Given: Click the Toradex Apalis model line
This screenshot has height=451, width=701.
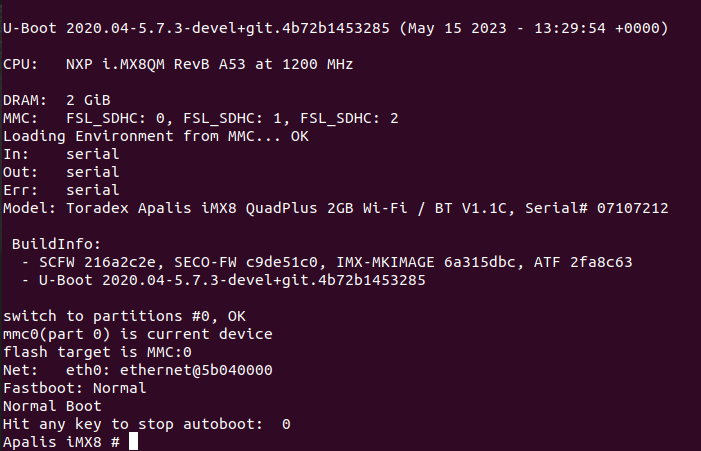Looking at the screenshot, I should pos(335,208).
